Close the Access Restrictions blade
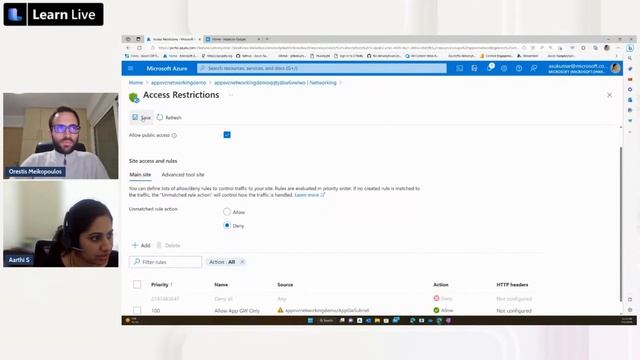Image resolution: width=640 pixels, height=360 pixels. tap(609, 95)
